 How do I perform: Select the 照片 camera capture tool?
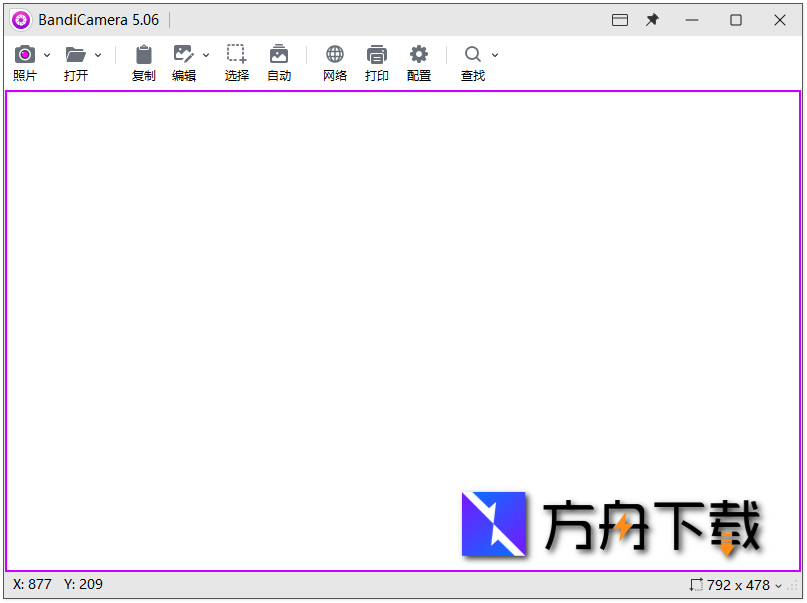point(24,55)
